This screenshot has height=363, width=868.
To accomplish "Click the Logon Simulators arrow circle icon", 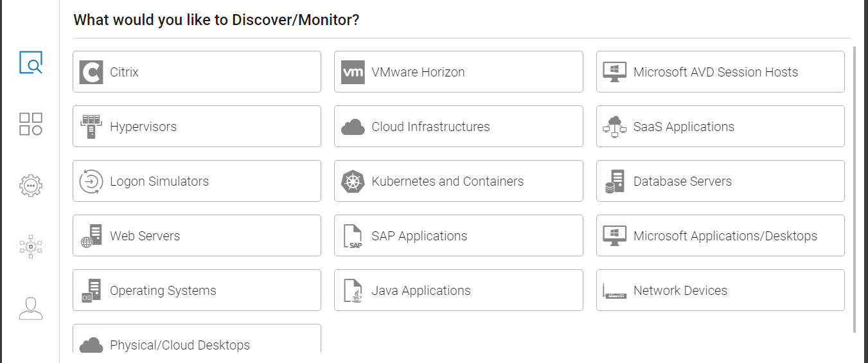I will pos(91,181).
